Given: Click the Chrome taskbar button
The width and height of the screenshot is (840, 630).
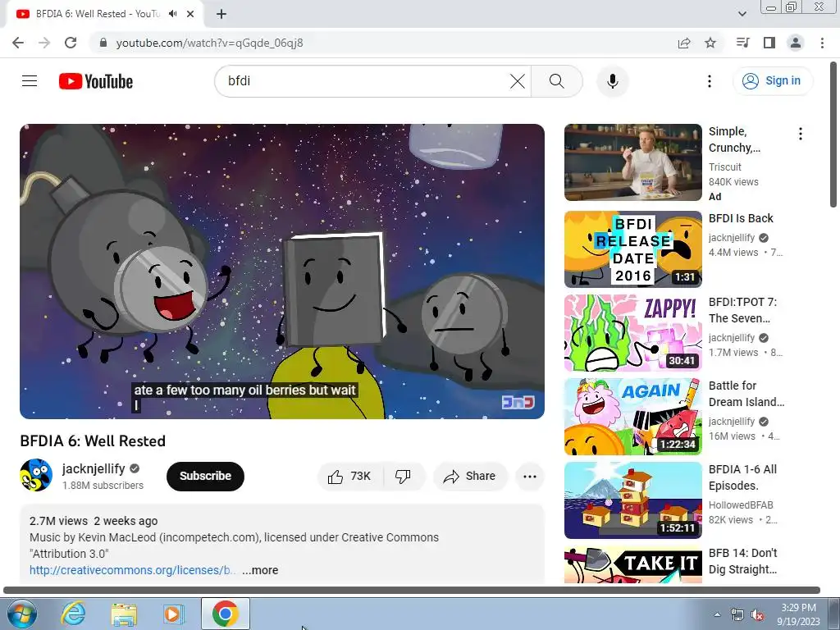Looking at the screenshot, I should (x=226, y=614).
